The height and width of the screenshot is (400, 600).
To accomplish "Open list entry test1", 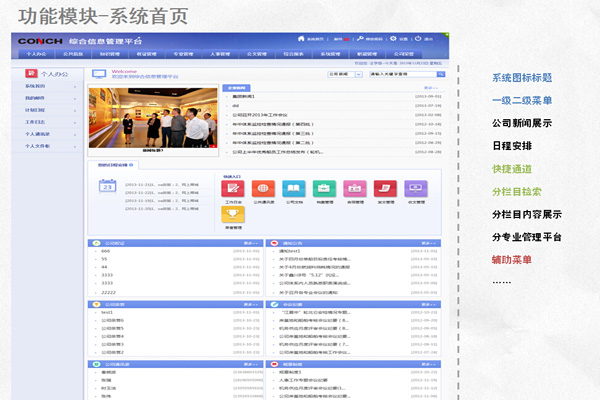I will [107, 312].
